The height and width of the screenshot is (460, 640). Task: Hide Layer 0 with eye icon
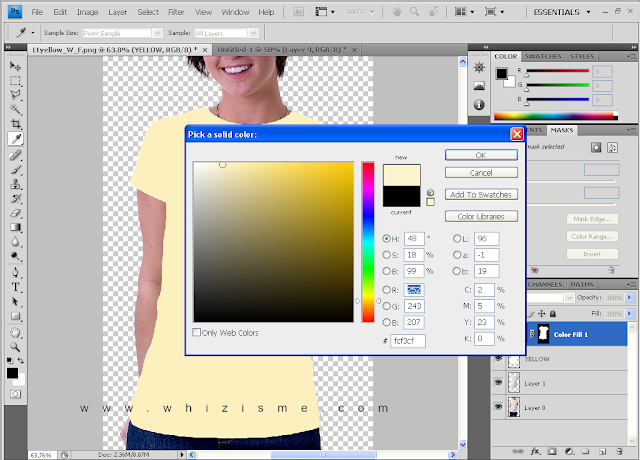(498, 407)
